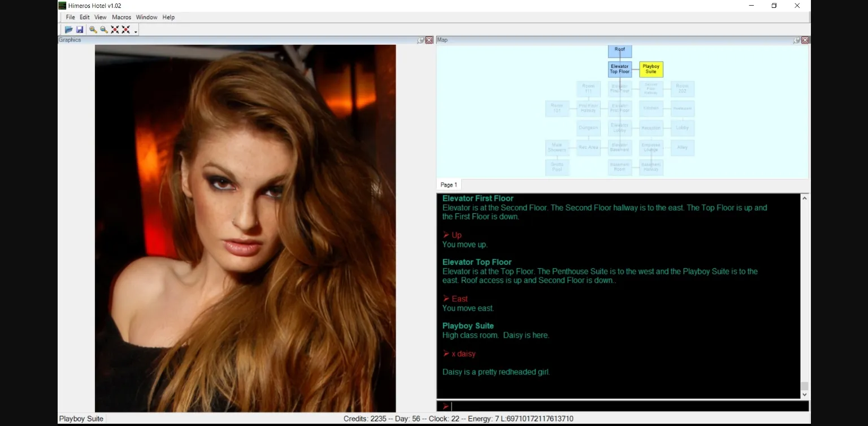Click the second magnifier zoom icon
868x426 pixels.
tap(103, 29)
